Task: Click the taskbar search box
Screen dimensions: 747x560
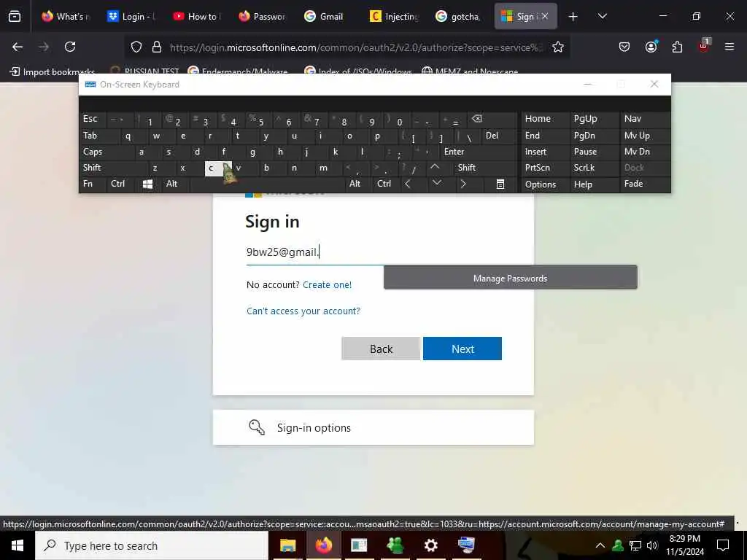Action: (152, 545)
